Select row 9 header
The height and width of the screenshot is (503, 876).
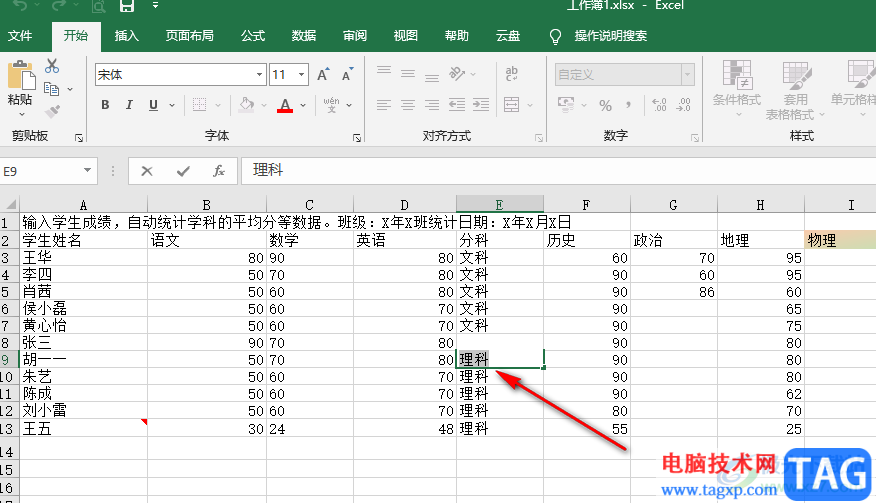pos(8,360)
